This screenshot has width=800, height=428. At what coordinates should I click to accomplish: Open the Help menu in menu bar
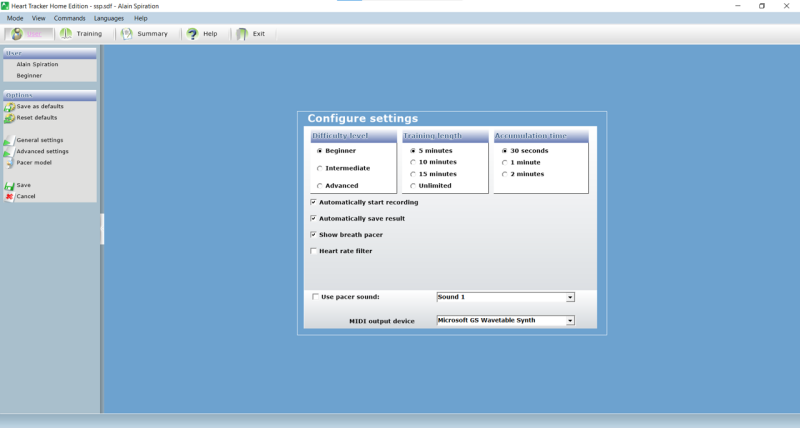[140, 18]
